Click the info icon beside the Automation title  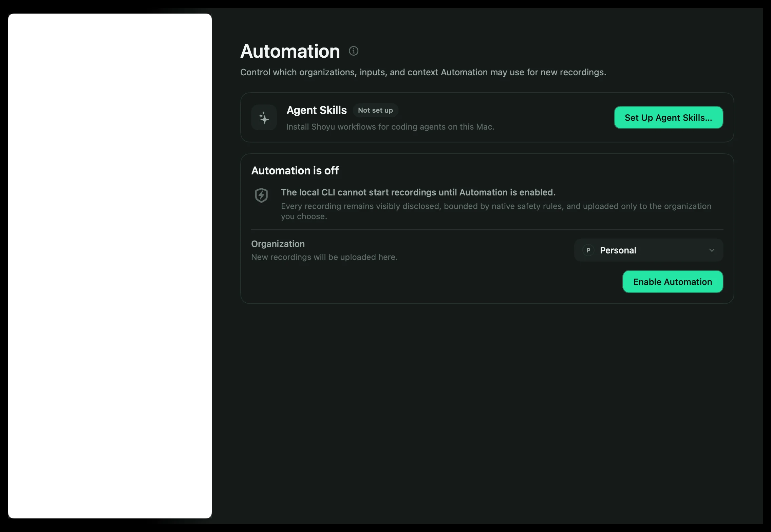pos(353,51)
